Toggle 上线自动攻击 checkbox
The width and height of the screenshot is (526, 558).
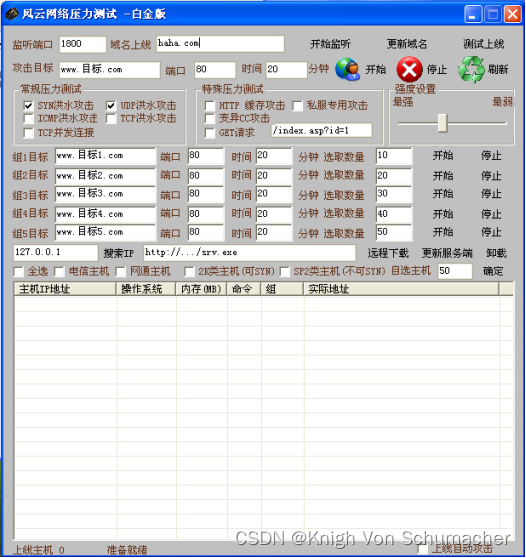(422, 549)
